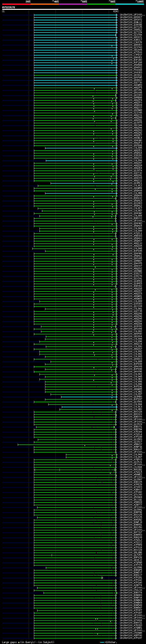The image size is (146, 644).
Task: Select hit label UniRef100_C7FE07
Action: tap(131, 55)
